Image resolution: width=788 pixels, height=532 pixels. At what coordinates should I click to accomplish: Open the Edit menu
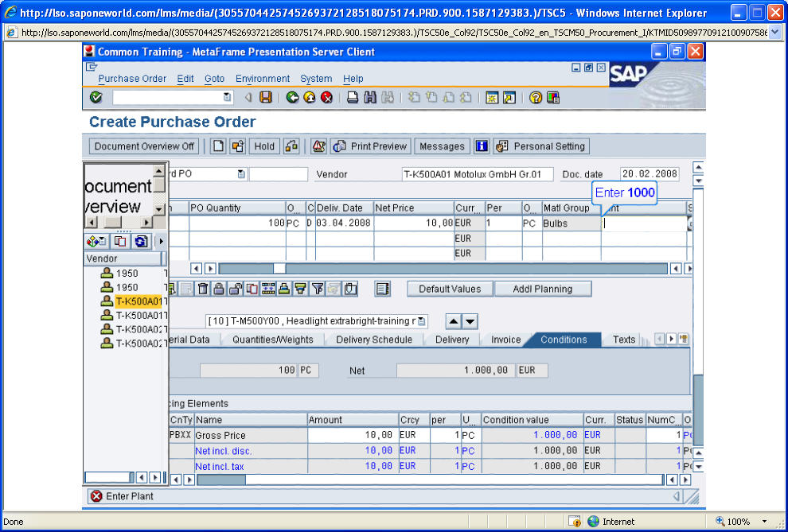click(185, 79)
